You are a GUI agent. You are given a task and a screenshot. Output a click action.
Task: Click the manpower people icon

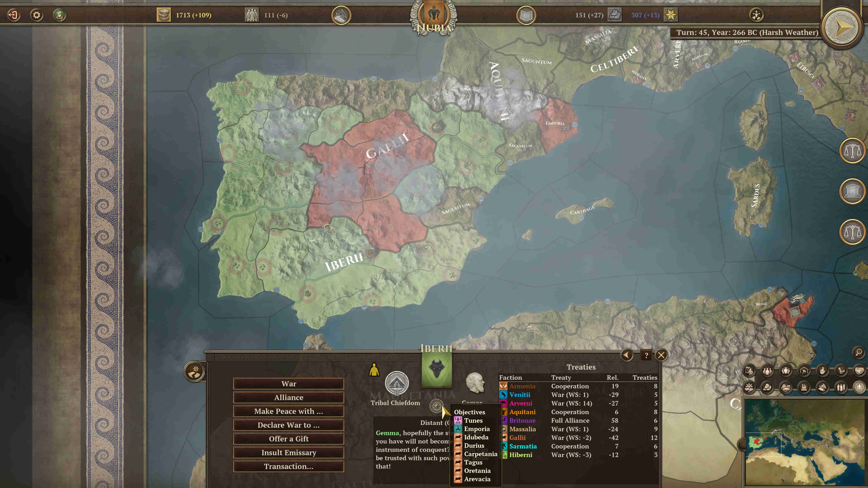tap(252, 15)
